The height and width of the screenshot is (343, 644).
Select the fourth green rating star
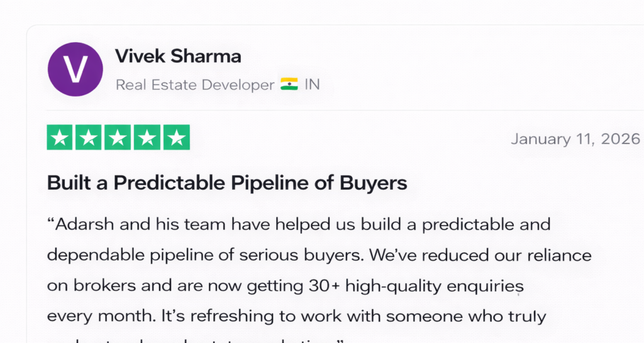[147, 138]
